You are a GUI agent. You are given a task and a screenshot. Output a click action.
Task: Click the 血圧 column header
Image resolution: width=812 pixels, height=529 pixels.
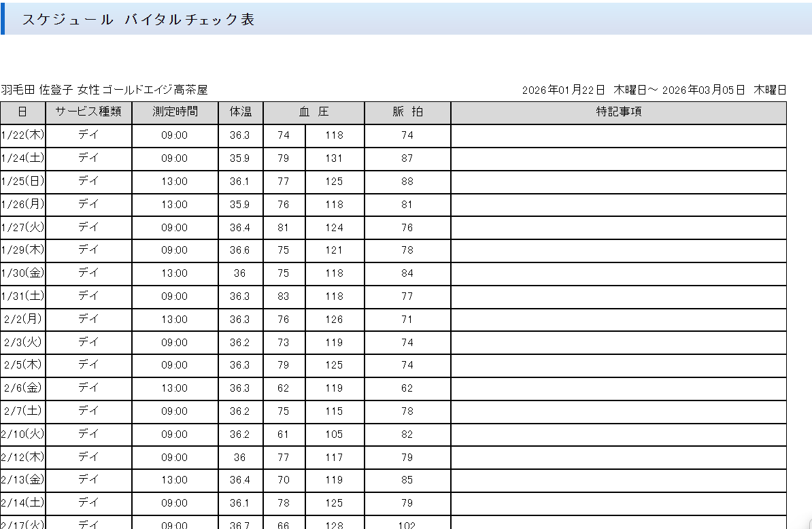(x=314, y=112)
